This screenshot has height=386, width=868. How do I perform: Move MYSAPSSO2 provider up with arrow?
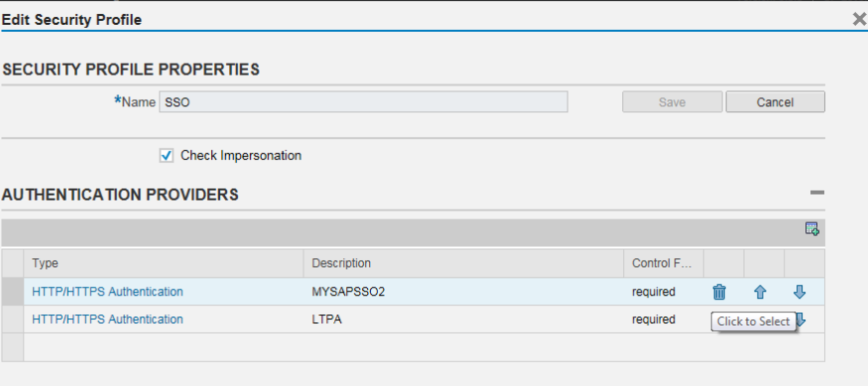pos(760,292)
